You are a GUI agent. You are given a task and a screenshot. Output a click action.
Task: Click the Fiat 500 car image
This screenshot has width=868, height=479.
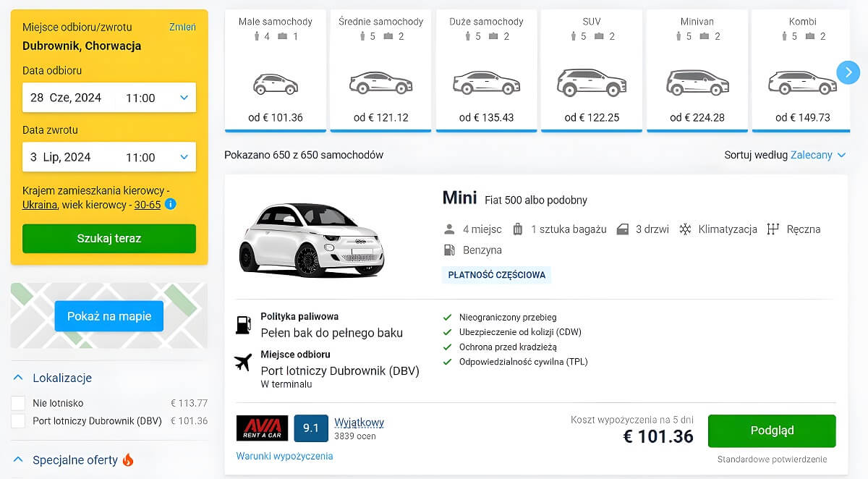(311, 239)
